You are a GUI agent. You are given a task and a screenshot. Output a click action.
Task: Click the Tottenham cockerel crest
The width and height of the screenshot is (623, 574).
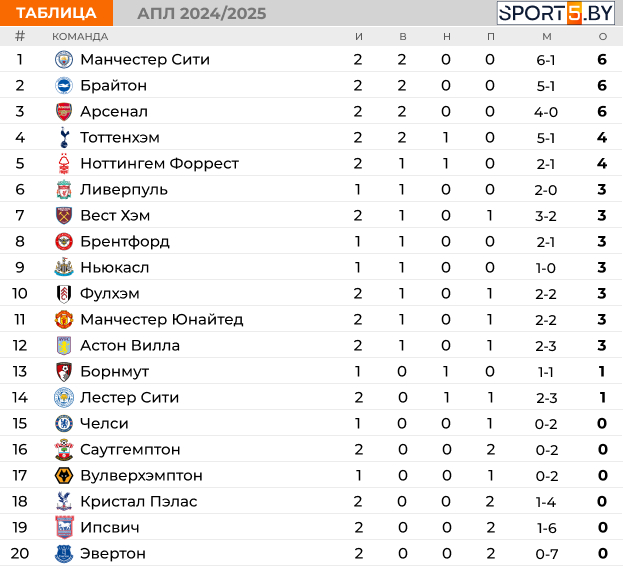click(x=64, y=137)
